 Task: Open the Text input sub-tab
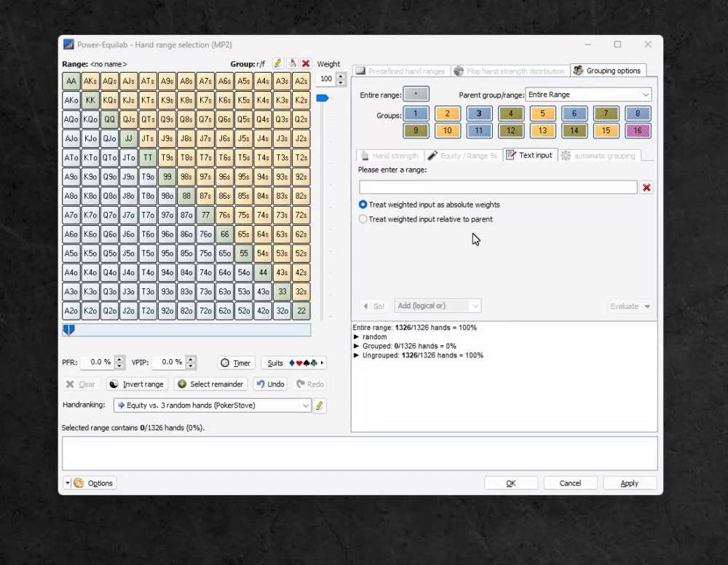point(530,156)
